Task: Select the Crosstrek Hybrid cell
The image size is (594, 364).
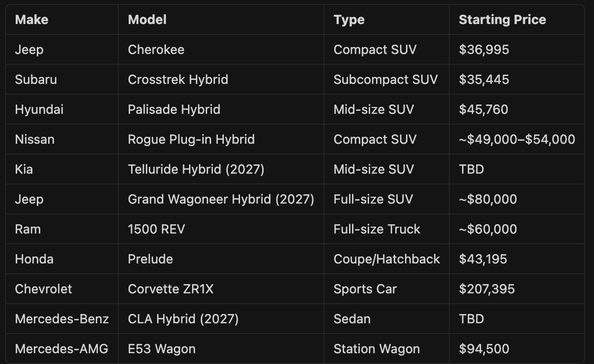Action: point(178,79)
